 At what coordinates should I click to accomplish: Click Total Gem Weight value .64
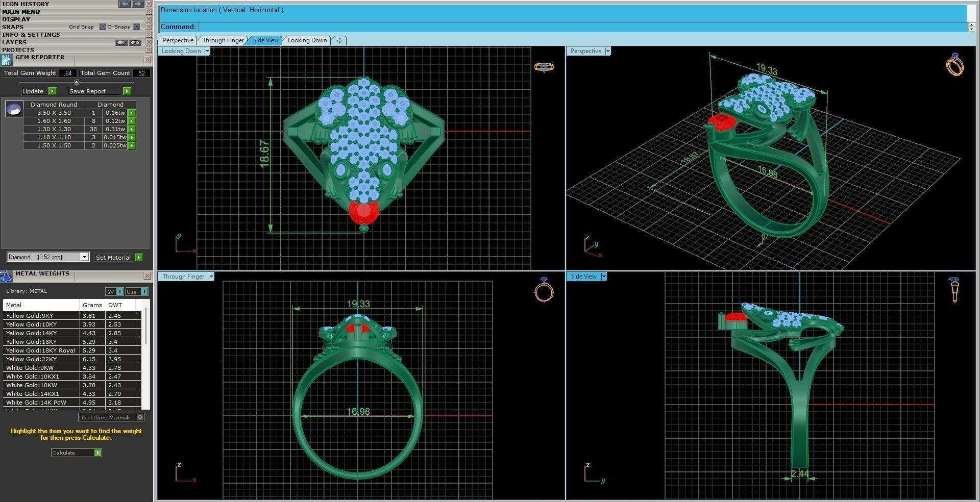(68, 73)
